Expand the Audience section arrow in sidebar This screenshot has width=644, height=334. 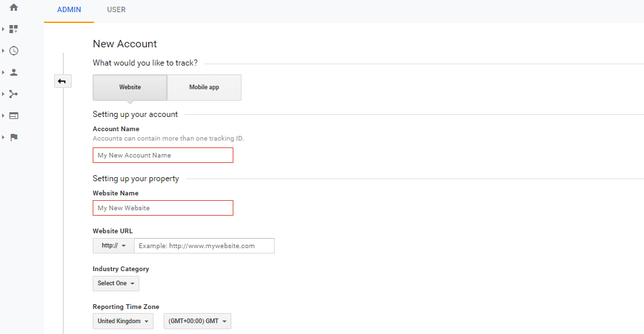[x=3, y=72]
